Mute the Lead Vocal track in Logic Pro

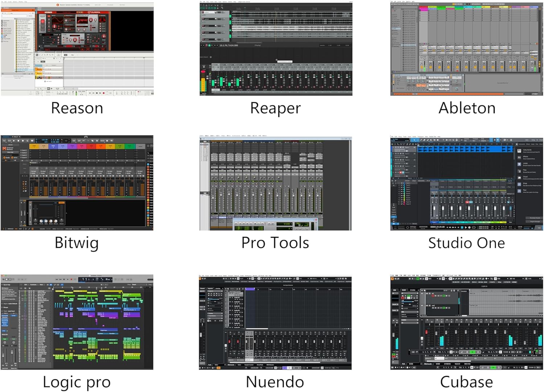[29, 291]
